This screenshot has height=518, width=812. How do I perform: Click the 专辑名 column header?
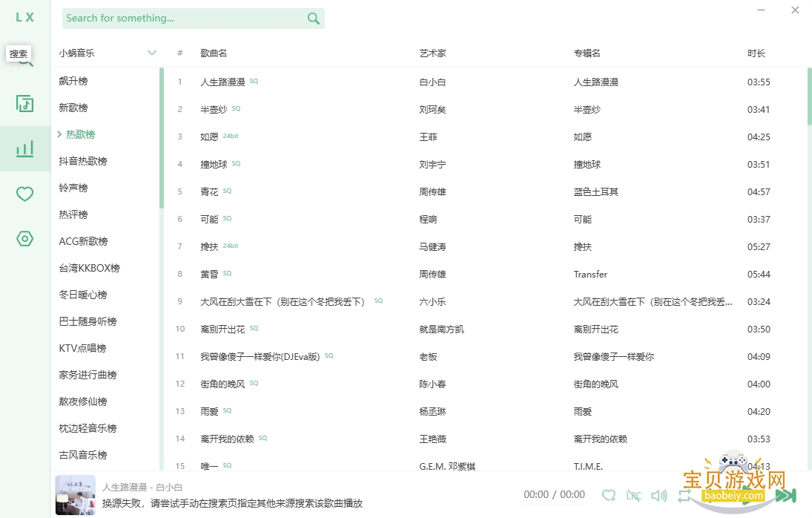pos(587,53)
